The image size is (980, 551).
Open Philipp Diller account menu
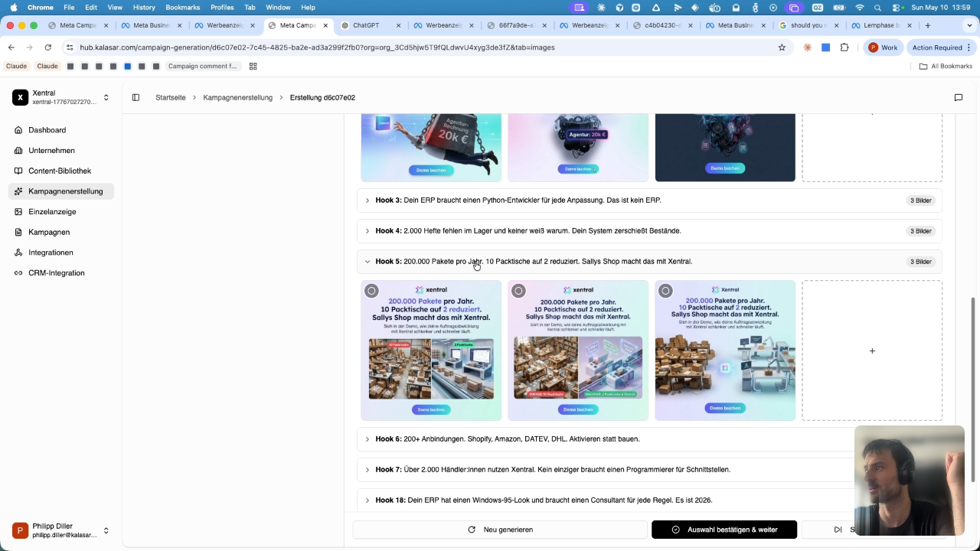[x=61, y=530]
